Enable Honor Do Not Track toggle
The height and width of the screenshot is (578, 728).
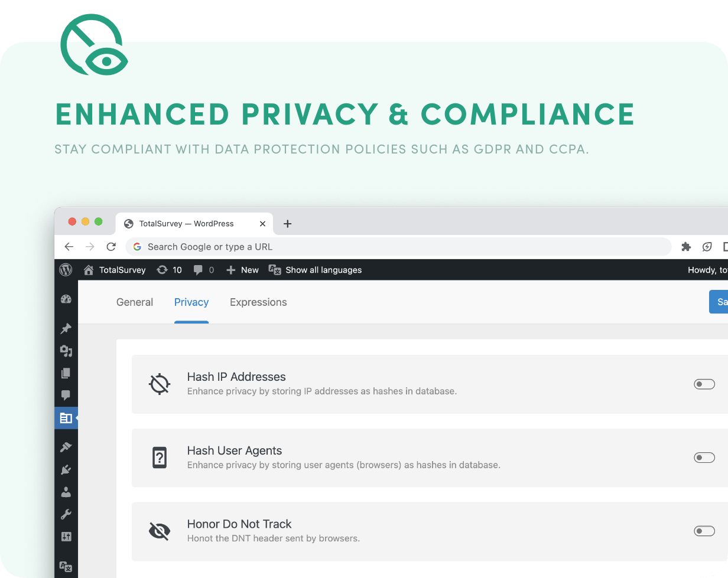coord(704,531)
